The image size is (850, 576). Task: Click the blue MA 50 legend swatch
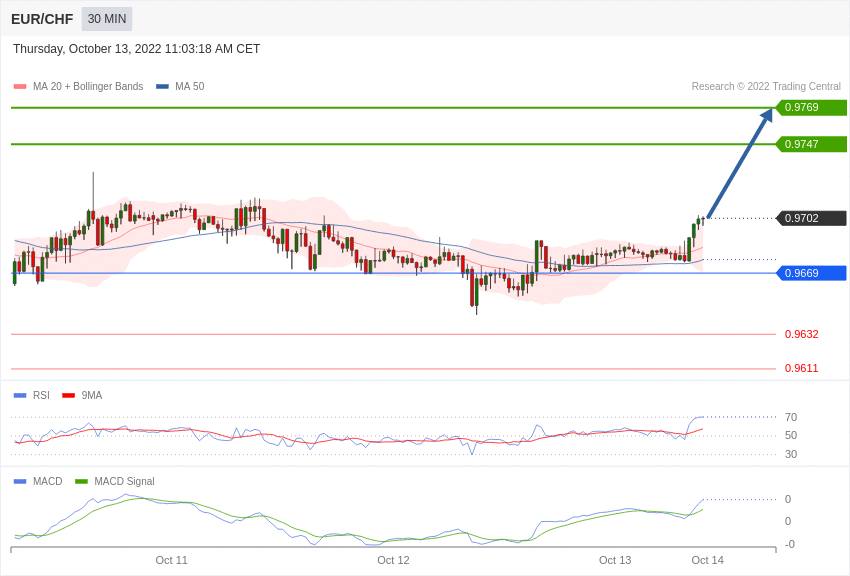162,87
